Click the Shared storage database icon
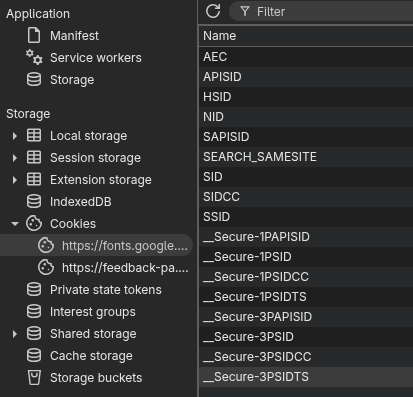Screen dimensions: 413x397 (x=34, y=334)
